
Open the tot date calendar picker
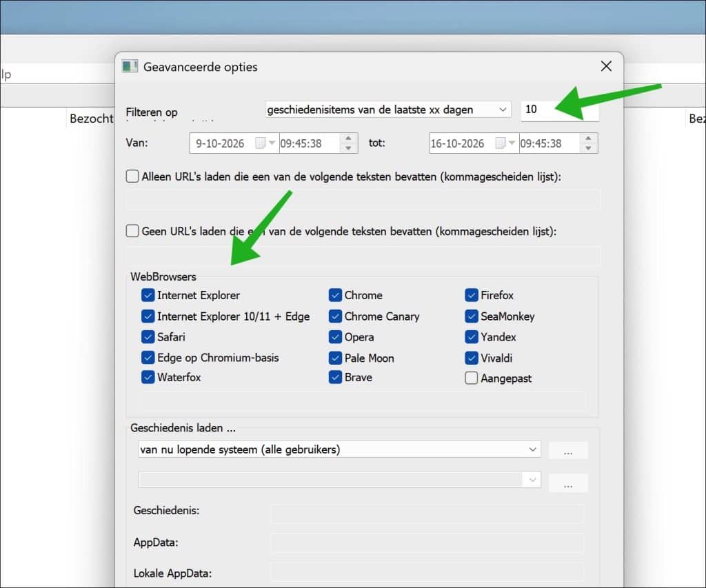point(505,143)
